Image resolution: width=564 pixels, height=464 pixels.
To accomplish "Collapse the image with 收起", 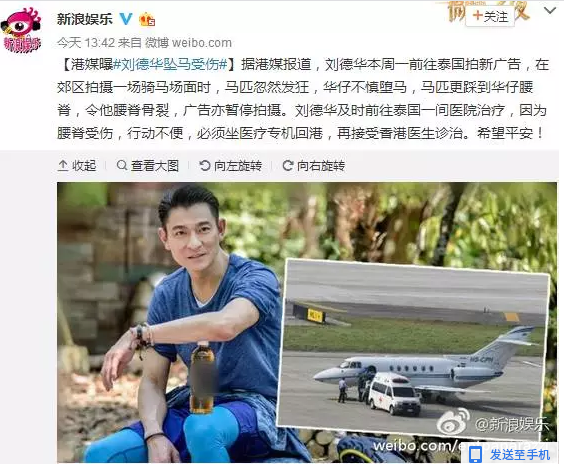I will coord(77,166).
